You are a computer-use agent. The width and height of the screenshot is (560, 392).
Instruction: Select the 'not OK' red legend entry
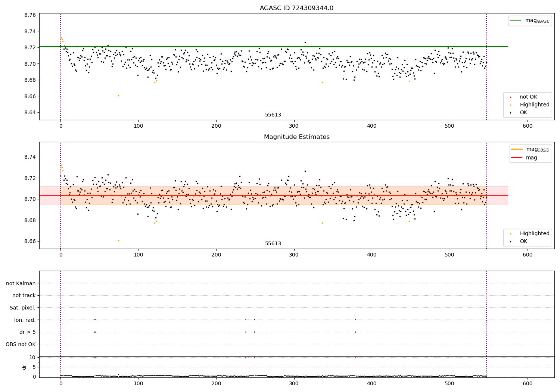(x=528, y=97)
